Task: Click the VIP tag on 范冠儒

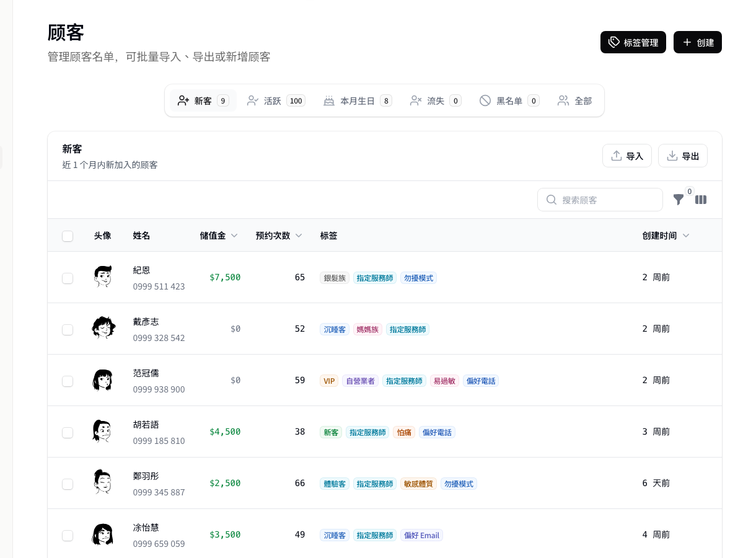Action: (x=329, y=381)
